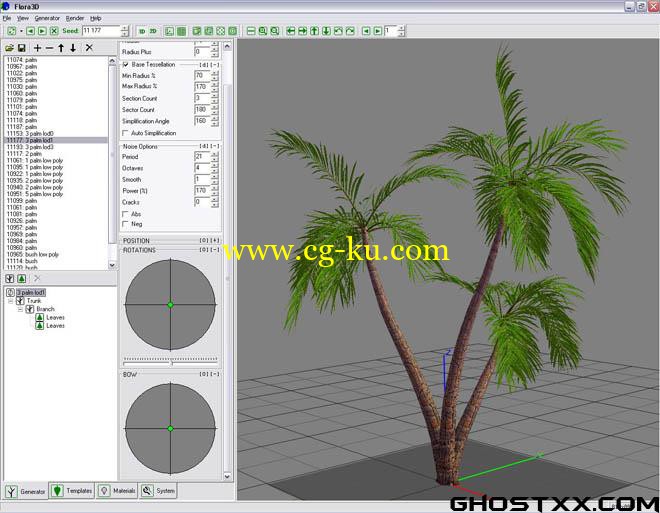
Task: Click the green dot in BOW circle
Action: pos(170,428)
